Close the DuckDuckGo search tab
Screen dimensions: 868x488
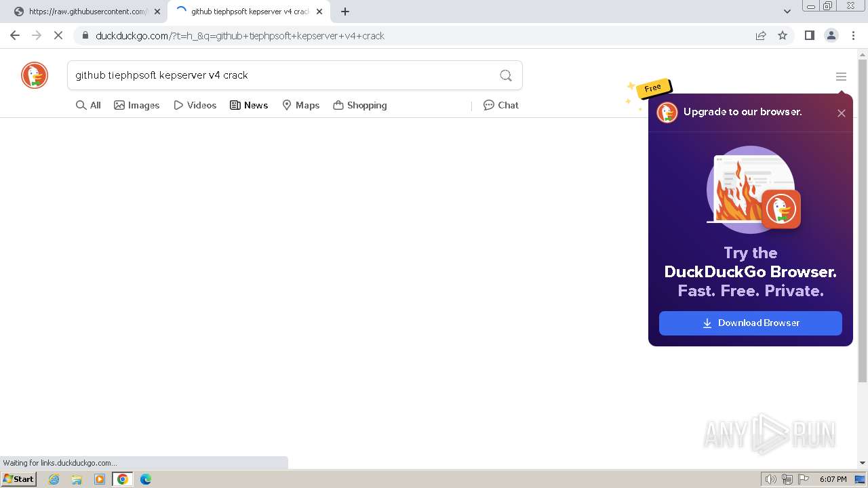pos(321,12)
